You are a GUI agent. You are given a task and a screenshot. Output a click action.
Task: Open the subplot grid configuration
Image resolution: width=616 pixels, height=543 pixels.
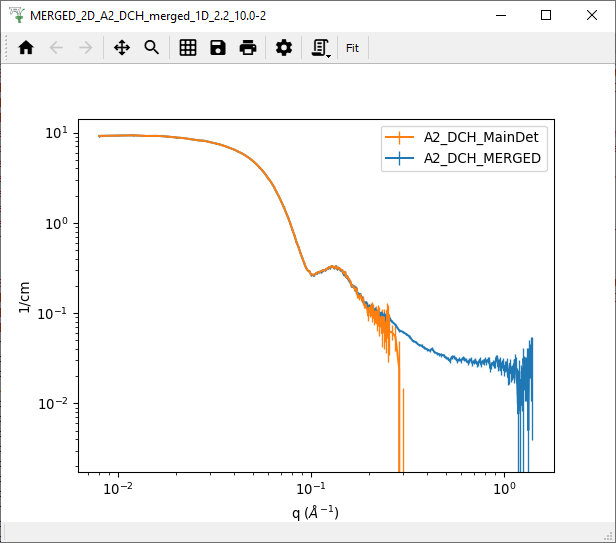pyautogui.click(x=188, y=48)
